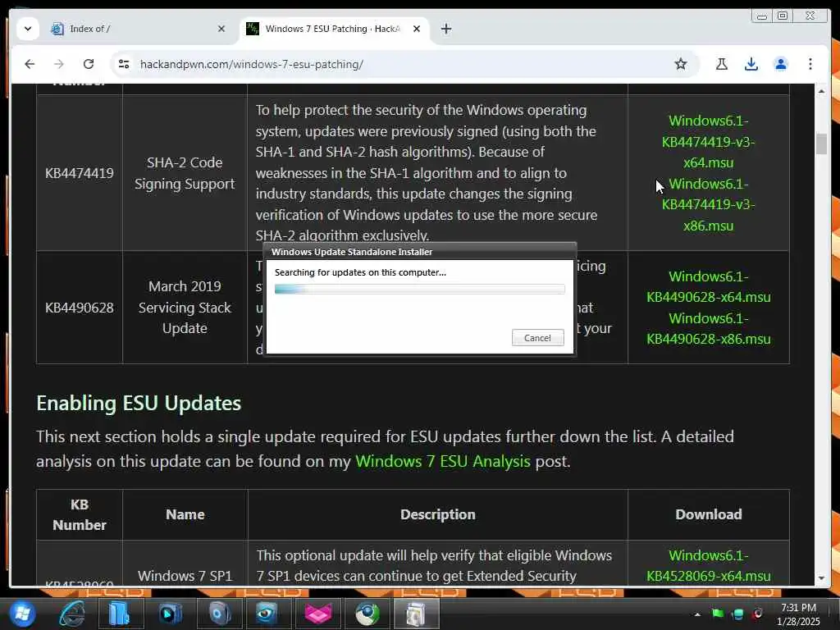
Task: Download Windows6.1-KB4528069-x64.msu
Action: (x=708, y=566)
